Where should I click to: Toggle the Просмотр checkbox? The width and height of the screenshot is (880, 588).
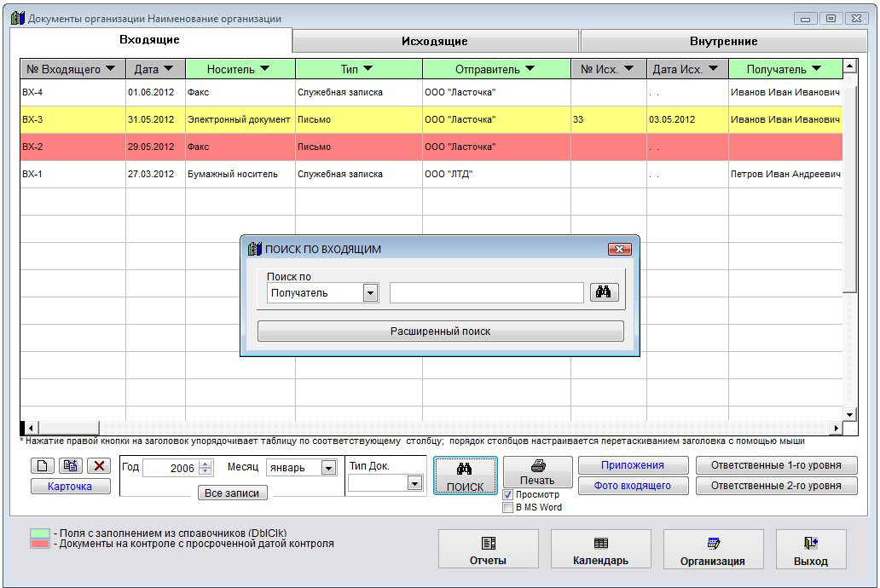[508, 495]
